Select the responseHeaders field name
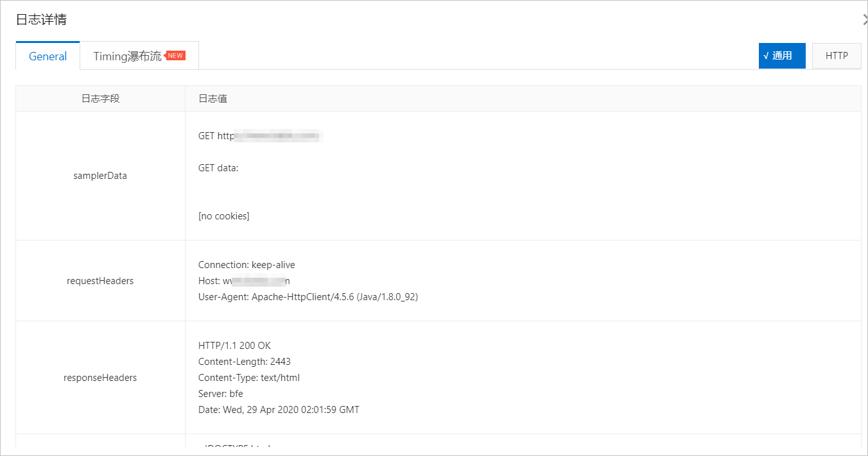The height and width of the screenshot is (456, 868). pos(100,378)
